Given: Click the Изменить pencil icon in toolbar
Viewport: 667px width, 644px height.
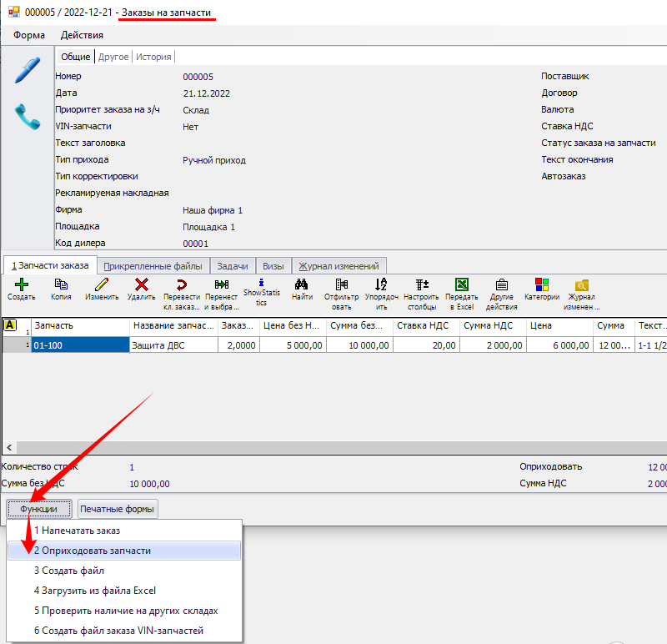Looking at the screenshot, I should click(x=102, y=285).
